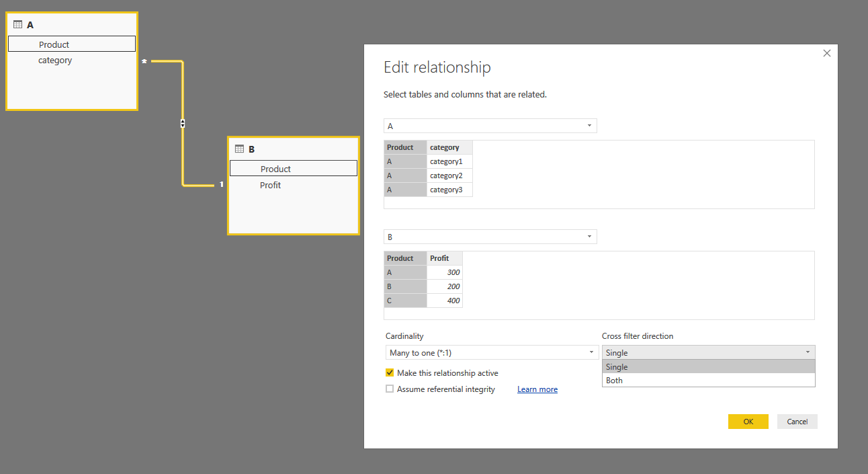Open the first table dropdown showing A

coord(490,126)
